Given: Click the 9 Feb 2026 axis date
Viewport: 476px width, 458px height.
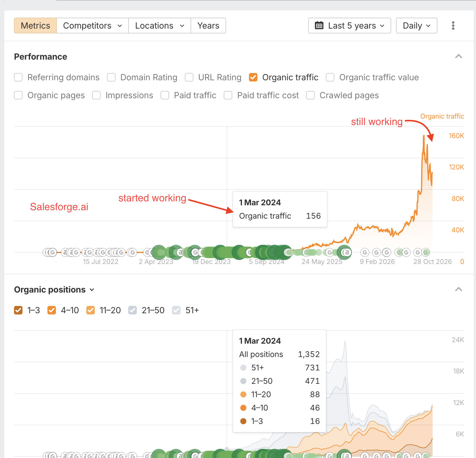Looking at the screenshot, I should pos(377,262).
